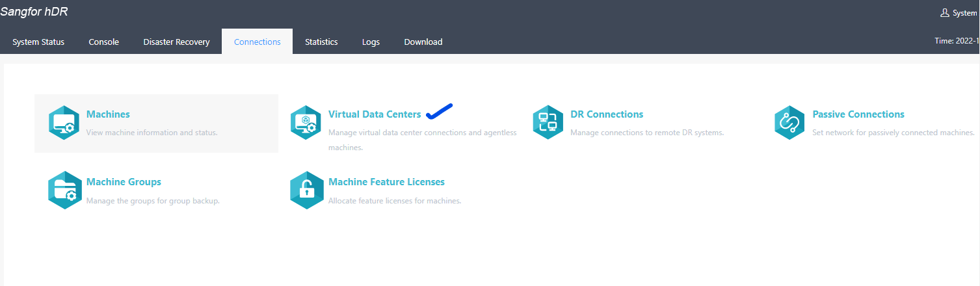Click the System user profile icon

tap(945, 12)
